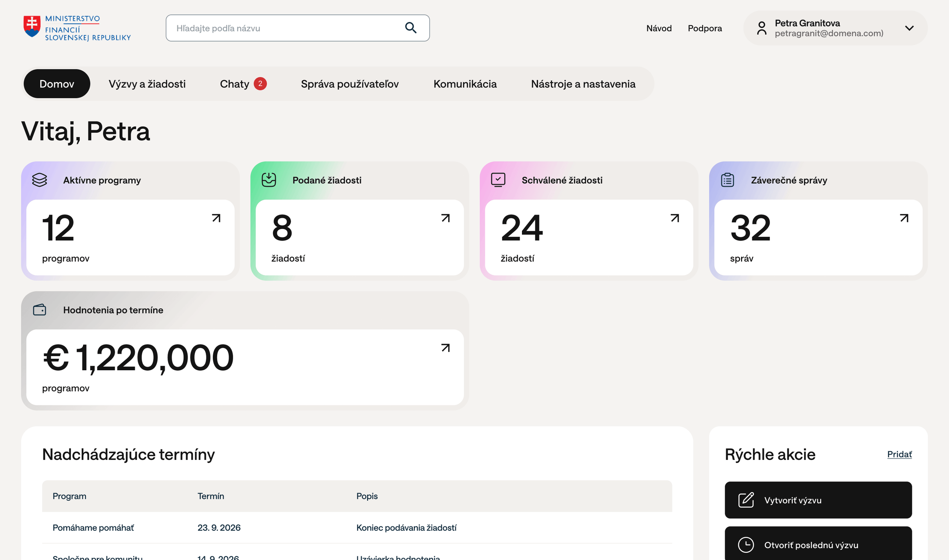Open Schválené žiadosti arrow icon
949x560 pixels.
click(x=675, y=218)
